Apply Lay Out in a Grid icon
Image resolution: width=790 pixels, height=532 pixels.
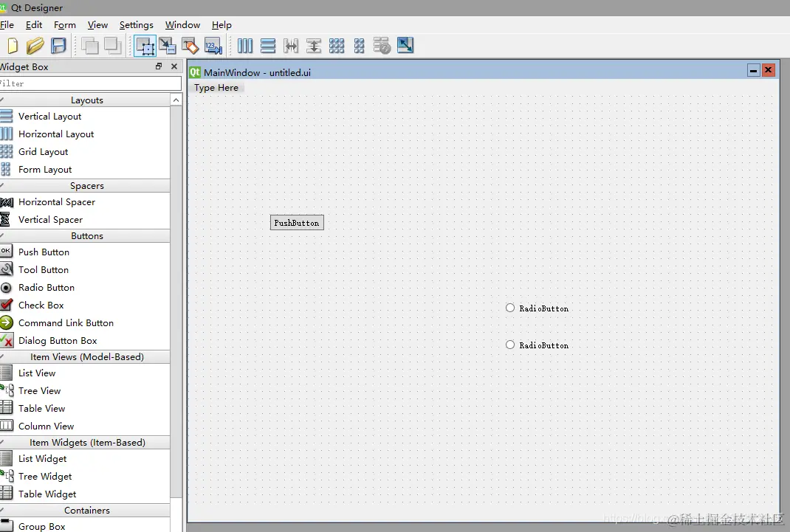click(x=337, y=46)
